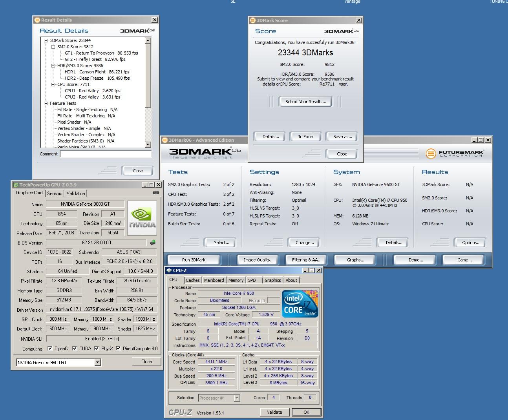This screenshot has width=508, height=420.
Task: Select Shader Particles (SM3.0) tree row
Action: click(x=86, y=141)
